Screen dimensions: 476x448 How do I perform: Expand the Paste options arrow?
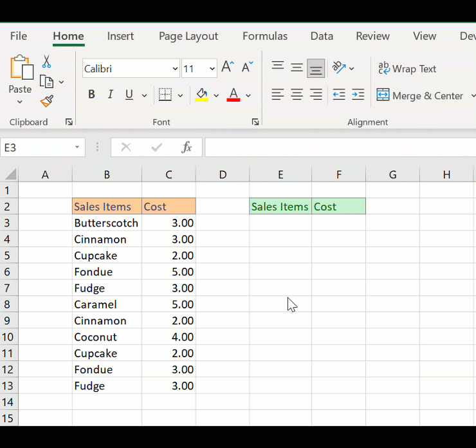[20, 102]
